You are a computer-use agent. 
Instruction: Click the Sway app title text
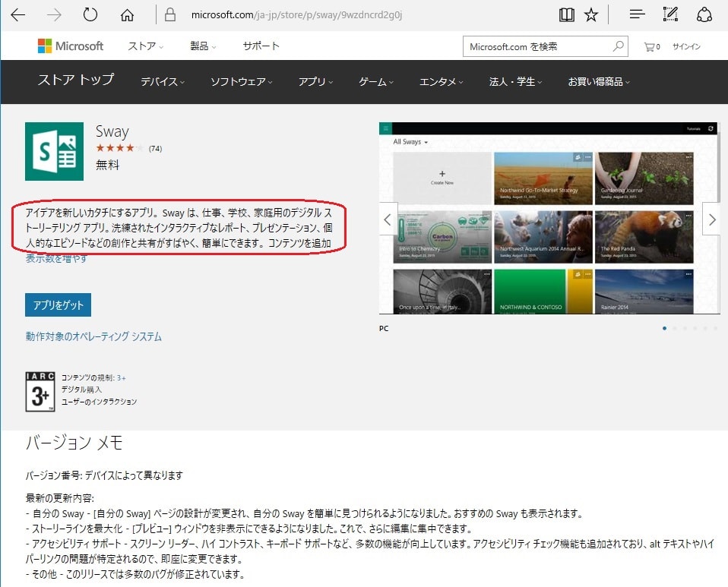coord(112,131)
